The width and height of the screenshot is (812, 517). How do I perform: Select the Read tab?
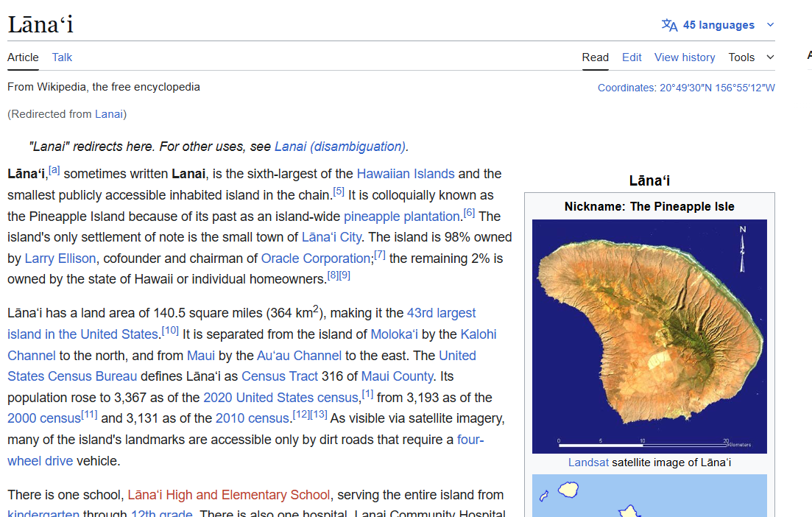595,57
